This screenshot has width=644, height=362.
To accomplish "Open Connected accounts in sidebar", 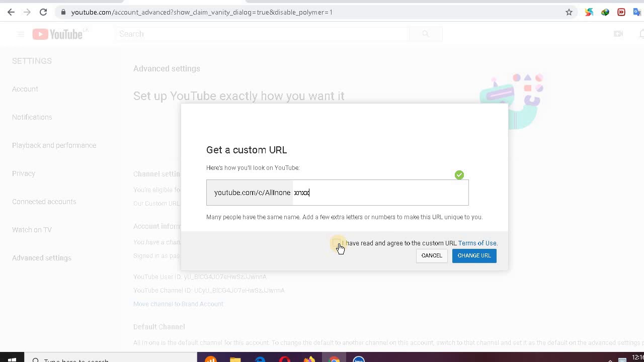I will click(44, 202).
